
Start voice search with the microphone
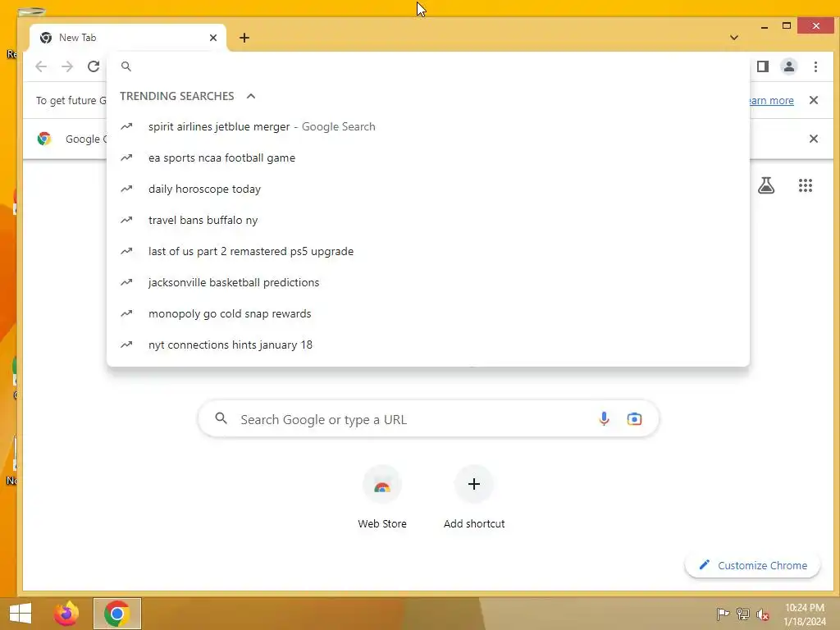(x=604, y=419)
